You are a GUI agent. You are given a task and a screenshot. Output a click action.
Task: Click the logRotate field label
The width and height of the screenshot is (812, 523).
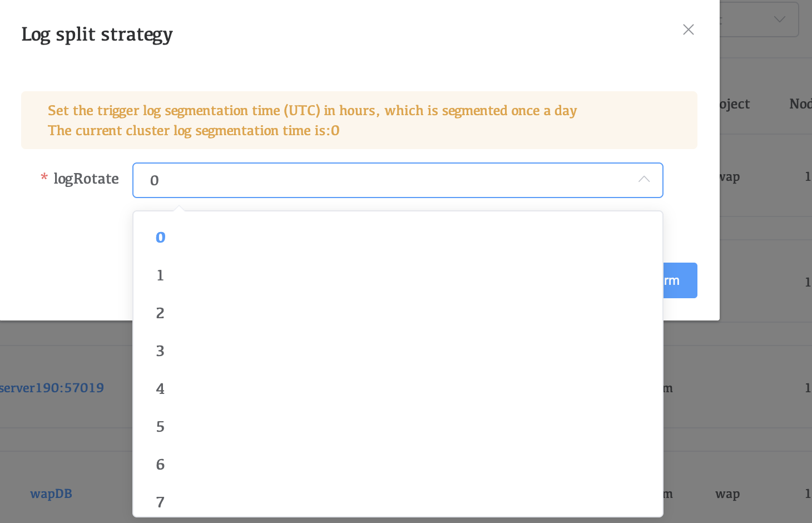[x=86, y=179]
